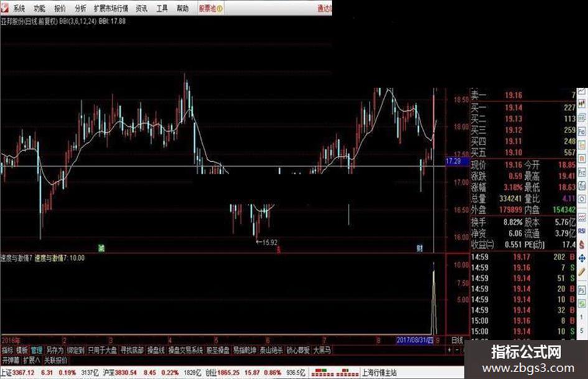Select the 管理 tab

click(36, 350)
